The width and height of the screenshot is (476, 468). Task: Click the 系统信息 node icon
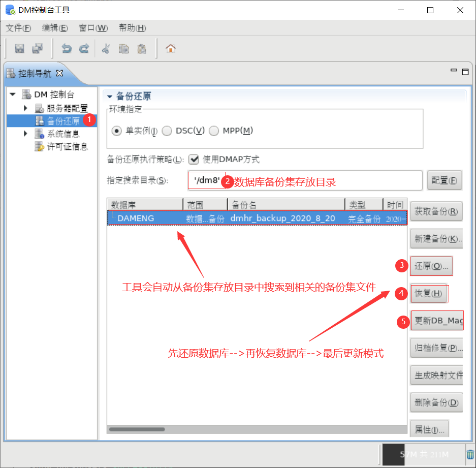click(x=40, y=134)
